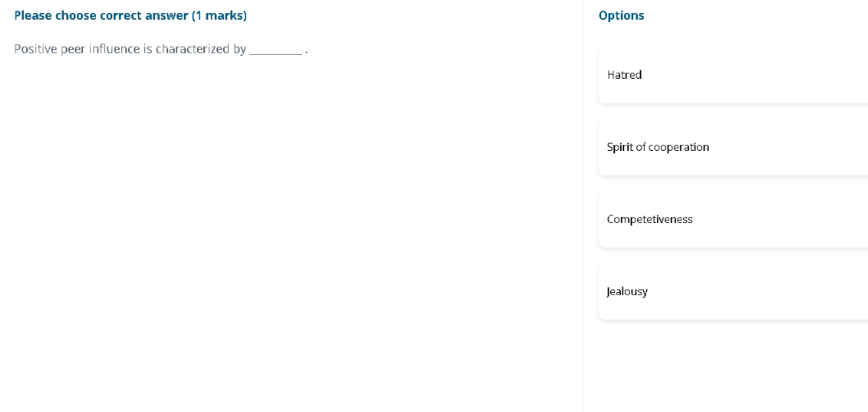Select Jealousy as the answer
This screenshot has height=412, width=868.
[x=733, y=291]
